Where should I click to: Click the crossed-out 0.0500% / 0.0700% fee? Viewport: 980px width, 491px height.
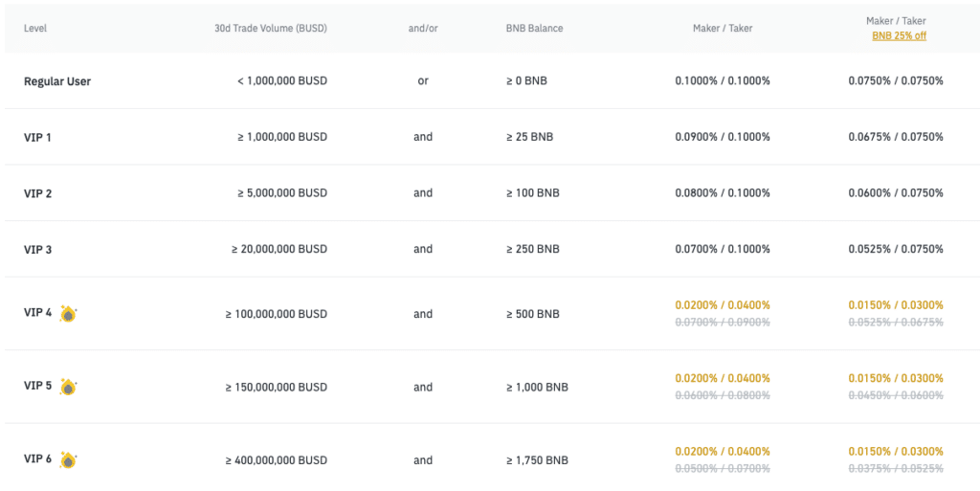click(x=723, y=469)
